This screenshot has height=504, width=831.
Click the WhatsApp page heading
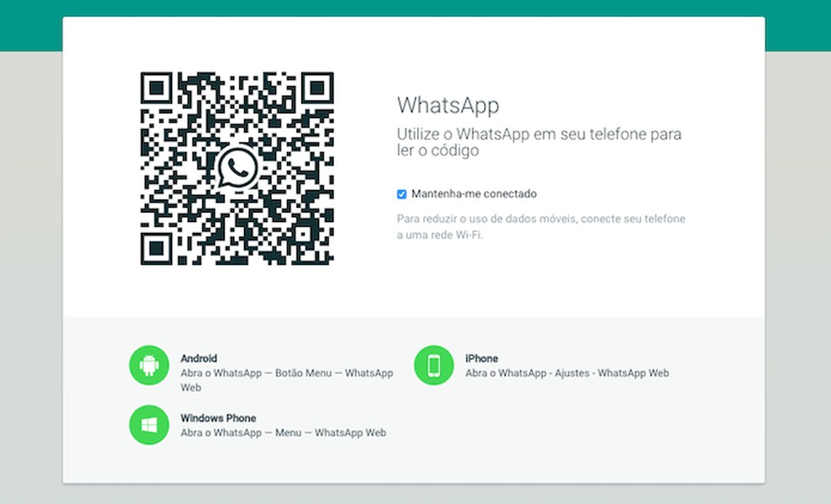pos(448,106)
